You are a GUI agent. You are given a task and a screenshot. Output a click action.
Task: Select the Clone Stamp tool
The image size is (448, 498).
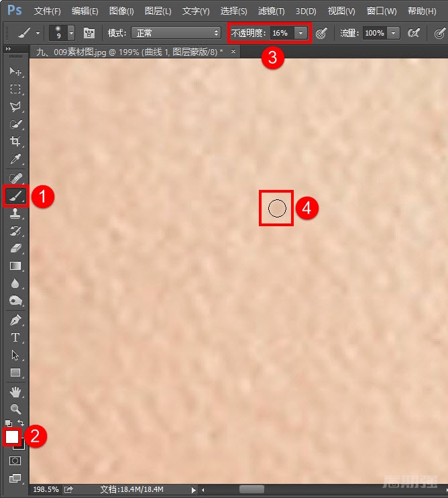(15, 214)
